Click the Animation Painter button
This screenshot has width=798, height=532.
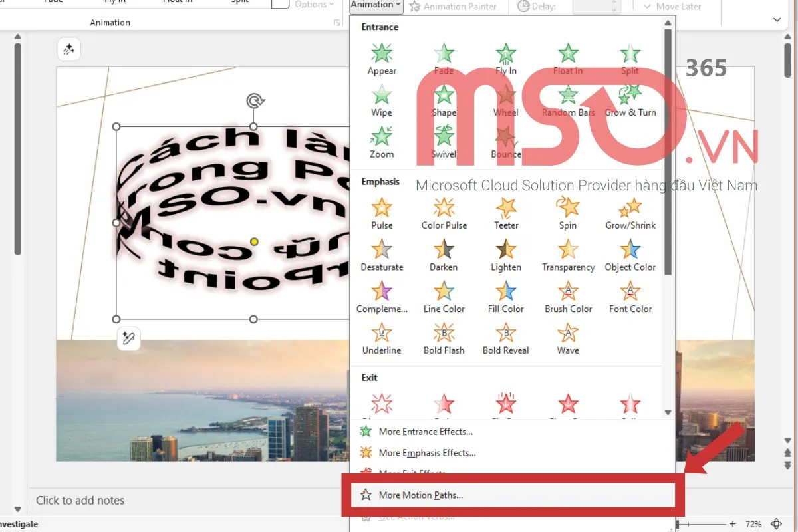(x=454, y=7)
